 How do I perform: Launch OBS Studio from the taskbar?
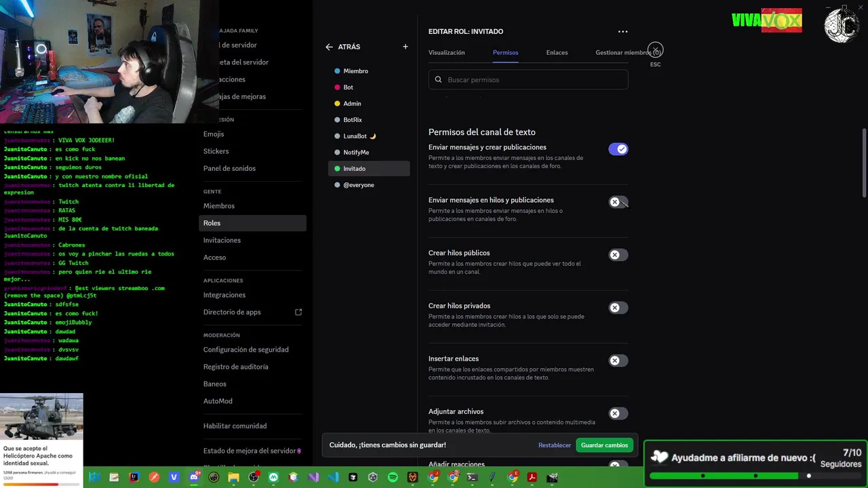(x=254, y=477)
